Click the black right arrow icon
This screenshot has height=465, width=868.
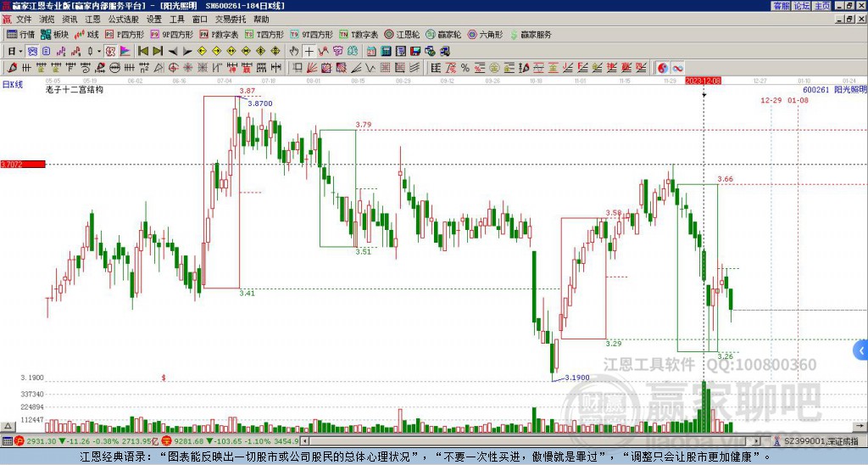tap(187, 52)
